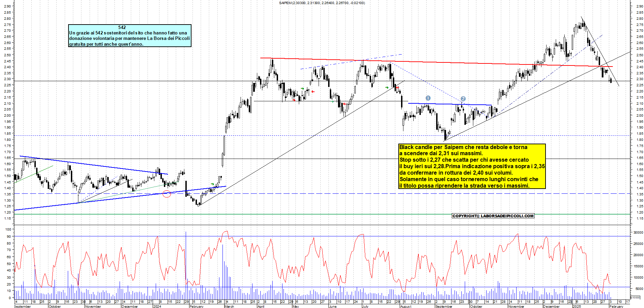Click the 15000 volume scale label
Viewport: 644px width, 308px height.
pyautogui.click(x=638, y=266)
